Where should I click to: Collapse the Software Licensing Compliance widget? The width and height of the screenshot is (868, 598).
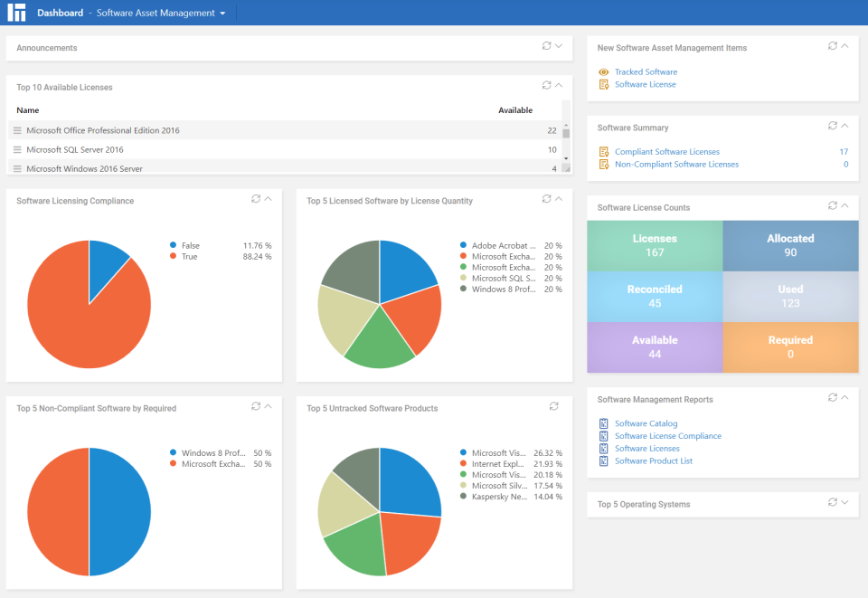click(268, 198)
